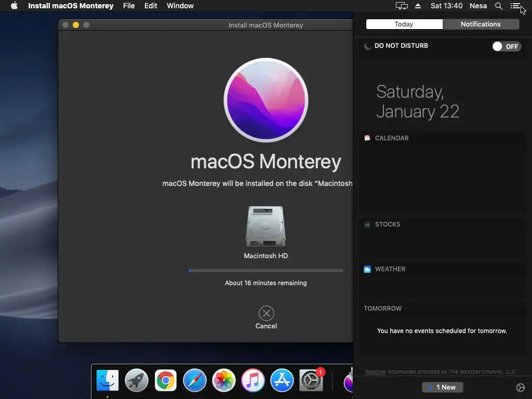Switch to the Today tab

click(x=404, y=24)
